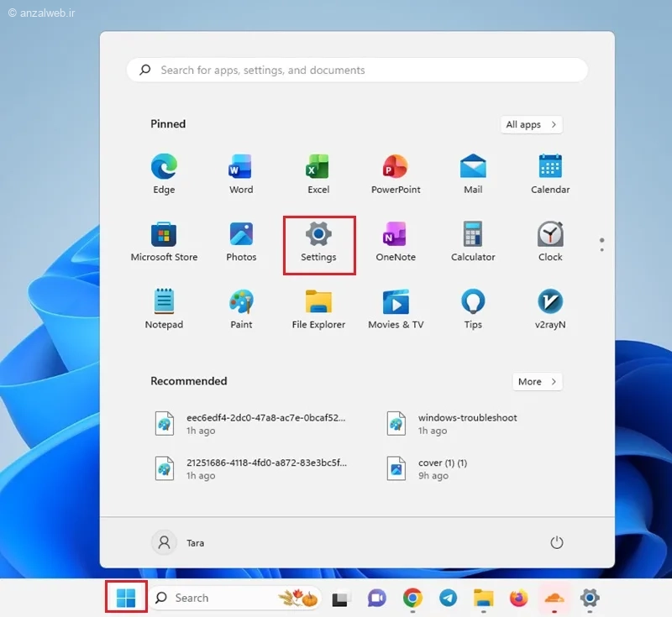Open the Tara user account menu
The width and height of the screenshot is (672, 617).
178,542
